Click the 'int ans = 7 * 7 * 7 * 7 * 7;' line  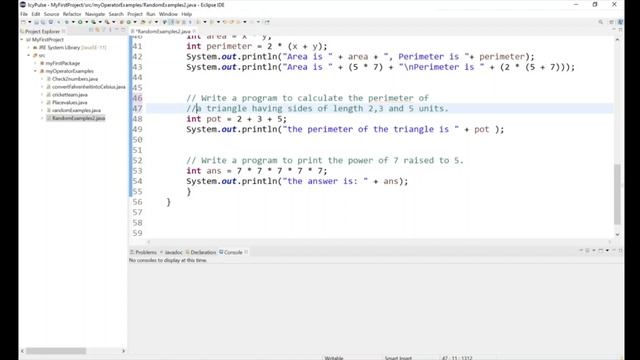pos(257,171)
